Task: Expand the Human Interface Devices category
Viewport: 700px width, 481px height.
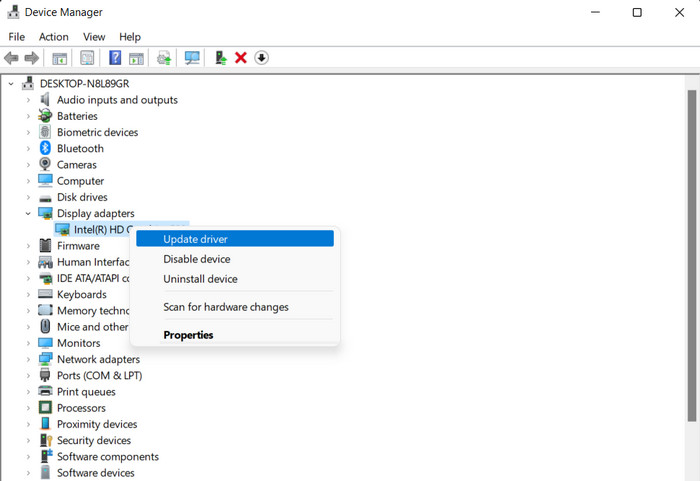Action: [28, 262]
